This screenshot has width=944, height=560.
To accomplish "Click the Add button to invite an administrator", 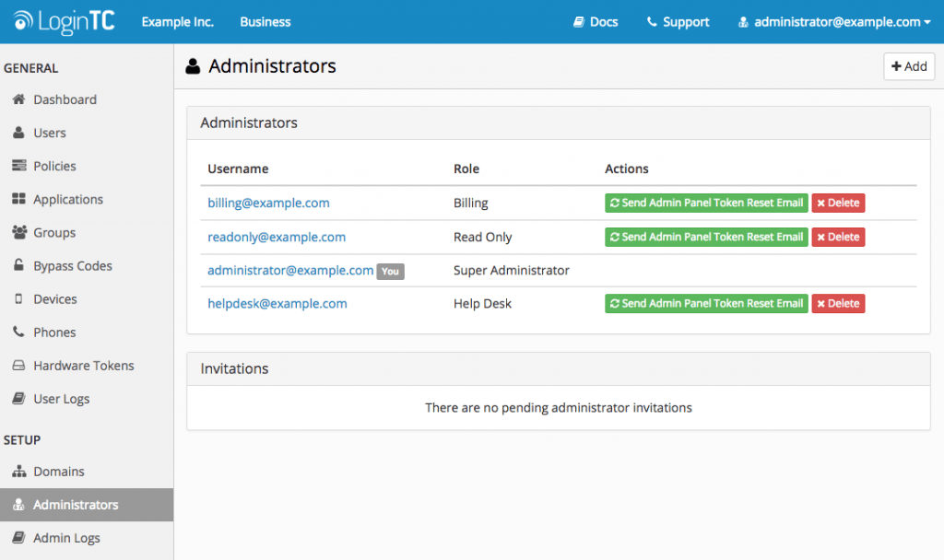I will pyautogui.click(x=908, y=65).
